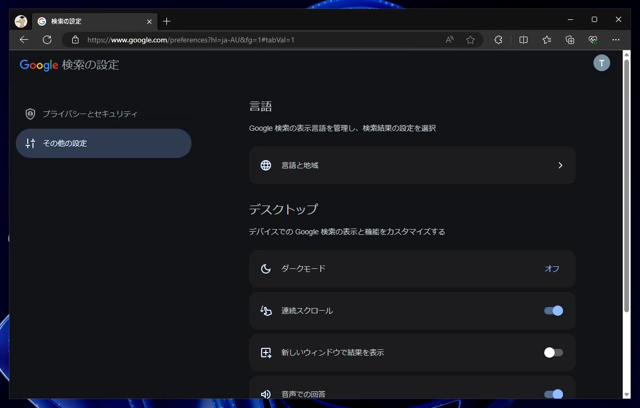Toggle 新しいウィンドウで結果を表示 switch
This screenshot has width=640, height=408.
tap(553, 353)
